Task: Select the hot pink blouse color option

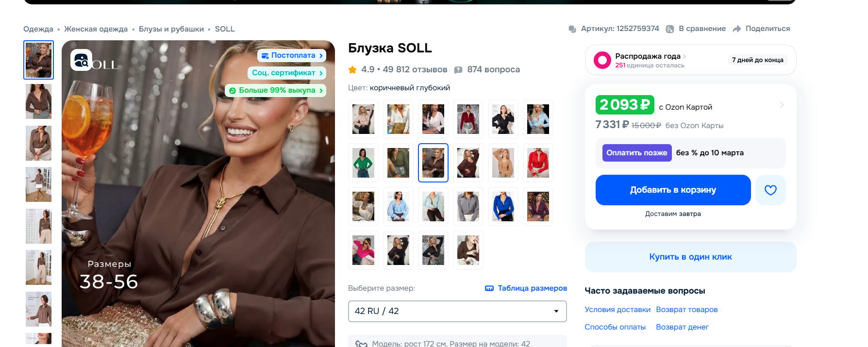Action: [x=363, y=250]
